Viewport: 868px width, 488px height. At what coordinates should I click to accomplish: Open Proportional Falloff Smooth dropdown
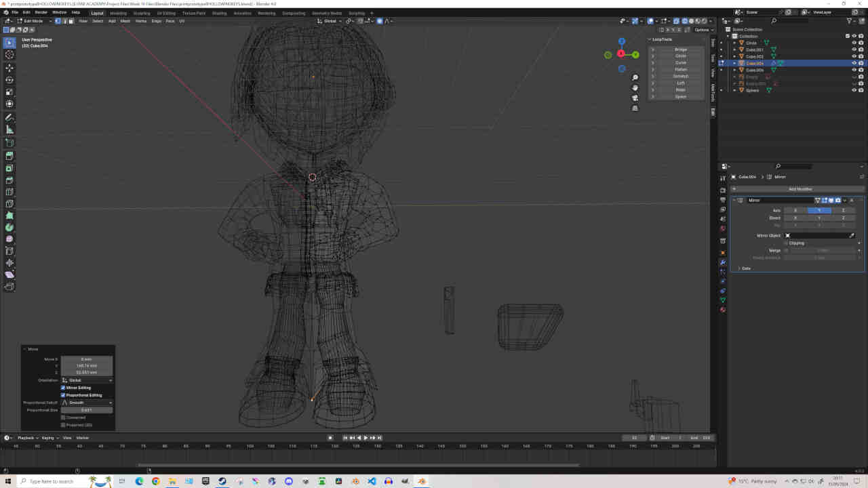87,403
